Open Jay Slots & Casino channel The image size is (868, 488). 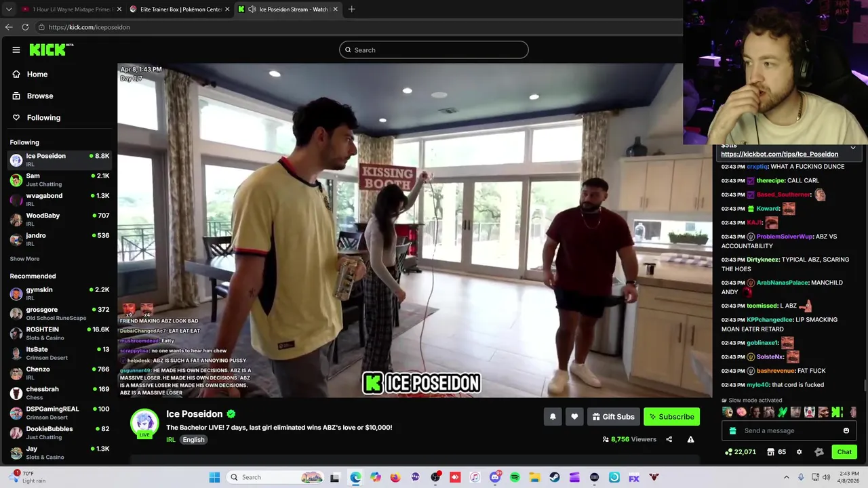[x=60, y=452]
